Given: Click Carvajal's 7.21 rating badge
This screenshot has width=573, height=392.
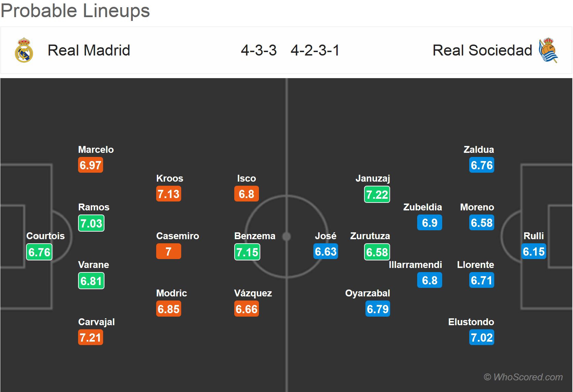Looking at the screenshot, I should (90, 338).
